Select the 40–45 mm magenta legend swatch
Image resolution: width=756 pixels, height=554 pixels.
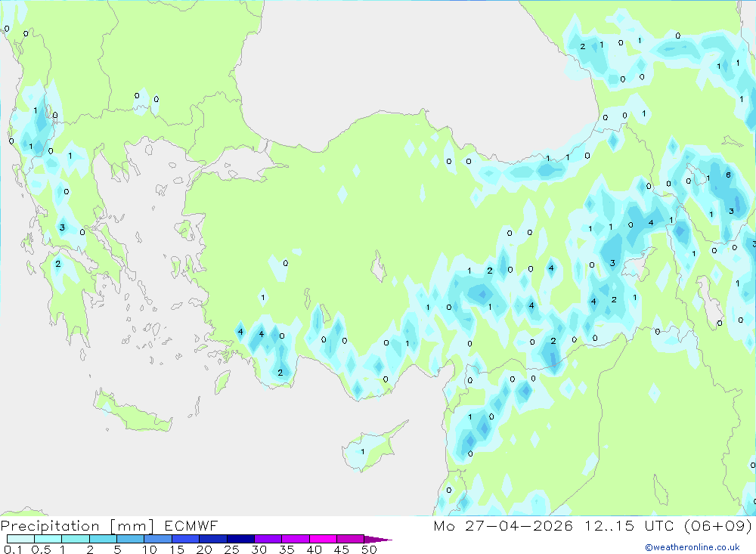[x=323, y=539]
